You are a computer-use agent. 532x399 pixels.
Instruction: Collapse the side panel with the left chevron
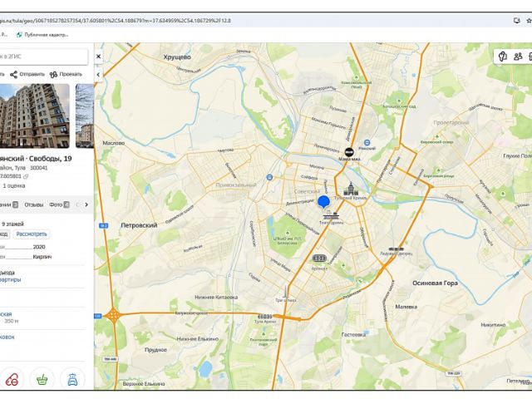click(x=98, y=75)
